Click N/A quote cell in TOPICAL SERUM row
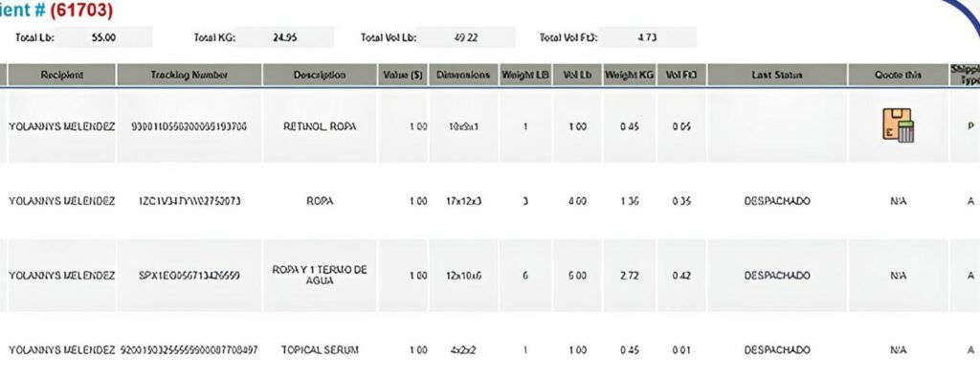The image size is (980, 378). click(x=898, y=350)
